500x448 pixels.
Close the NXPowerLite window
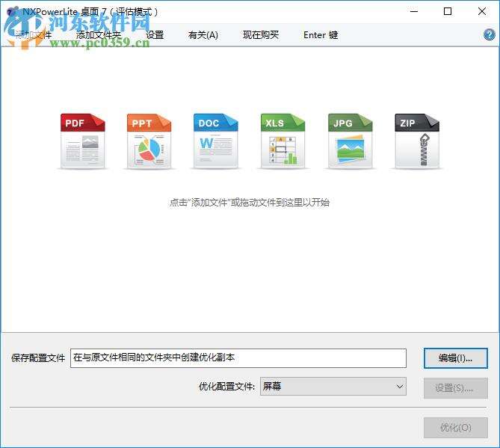[x=482, y=11]
